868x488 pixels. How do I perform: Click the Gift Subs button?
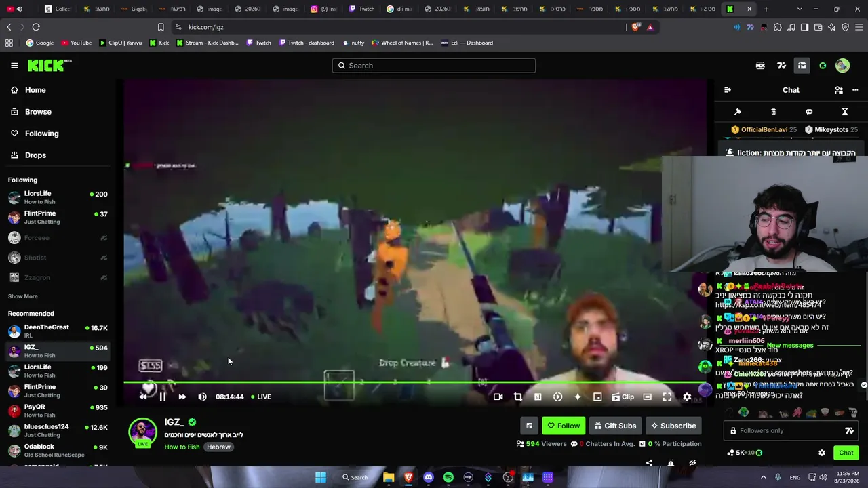coord(615,426)
